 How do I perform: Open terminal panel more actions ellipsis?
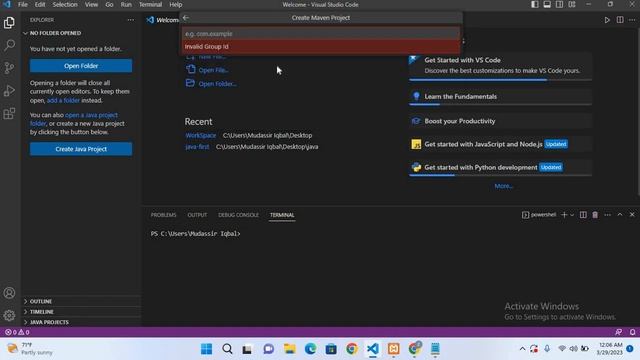tap(607, 215)
